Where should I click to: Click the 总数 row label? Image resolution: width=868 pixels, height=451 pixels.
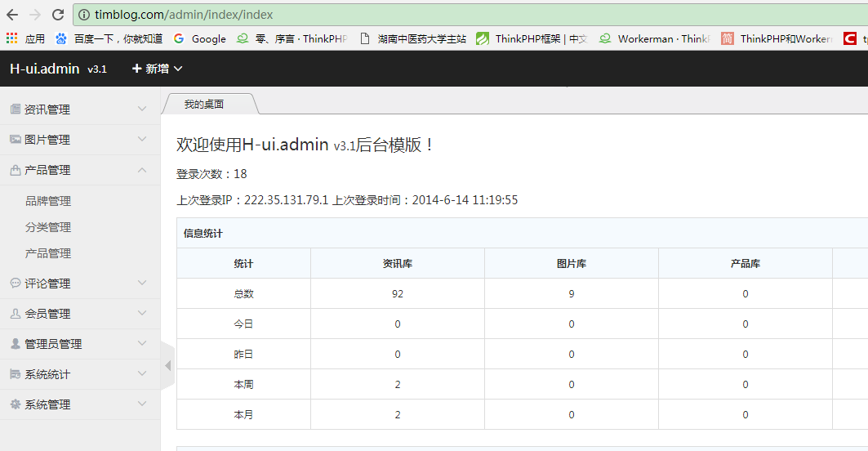click(243, 293)
